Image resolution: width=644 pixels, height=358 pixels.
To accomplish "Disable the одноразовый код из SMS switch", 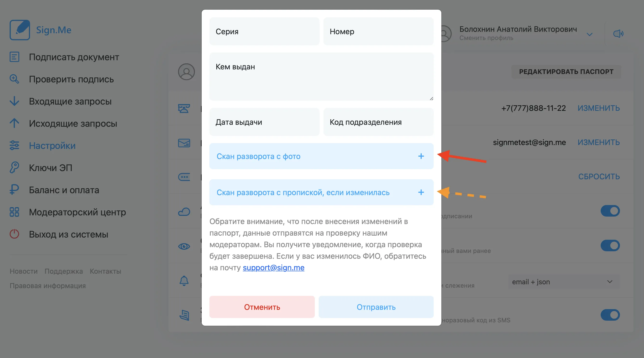I will click(x=610, y=315).
